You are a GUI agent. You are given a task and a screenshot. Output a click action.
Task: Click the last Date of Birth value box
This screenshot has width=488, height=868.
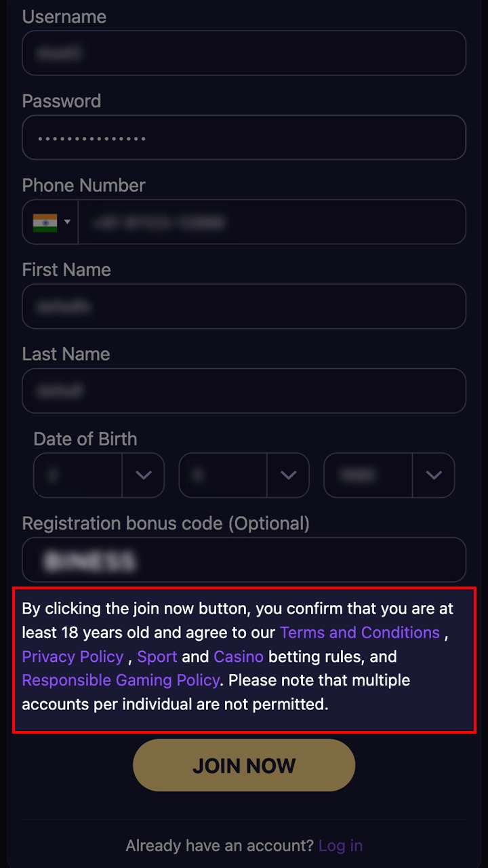coord(368,475)
